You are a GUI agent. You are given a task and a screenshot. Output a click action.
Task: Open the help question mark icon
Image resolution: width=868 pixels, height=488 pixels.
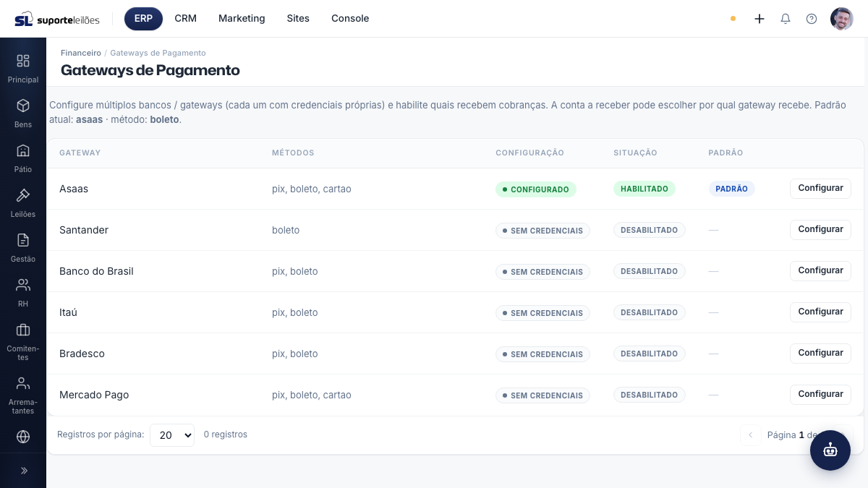click(812, 19)
